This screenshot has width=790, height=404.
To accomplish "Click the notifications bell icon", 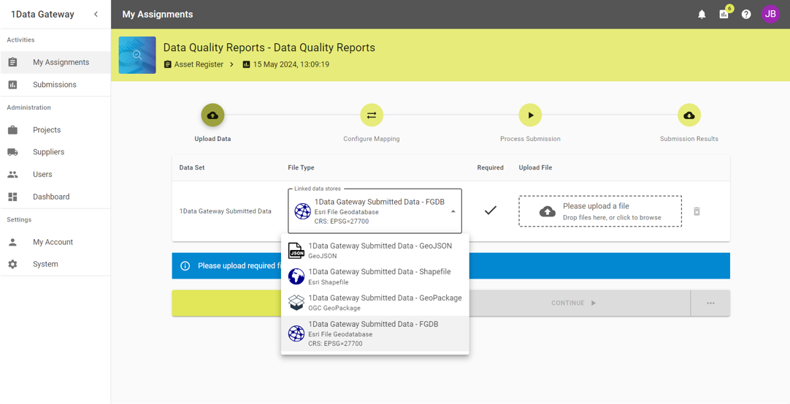I will (x=701, y=14).
